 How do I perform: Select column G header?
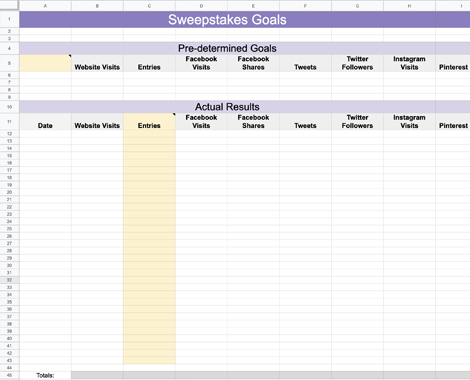(357, 6)
